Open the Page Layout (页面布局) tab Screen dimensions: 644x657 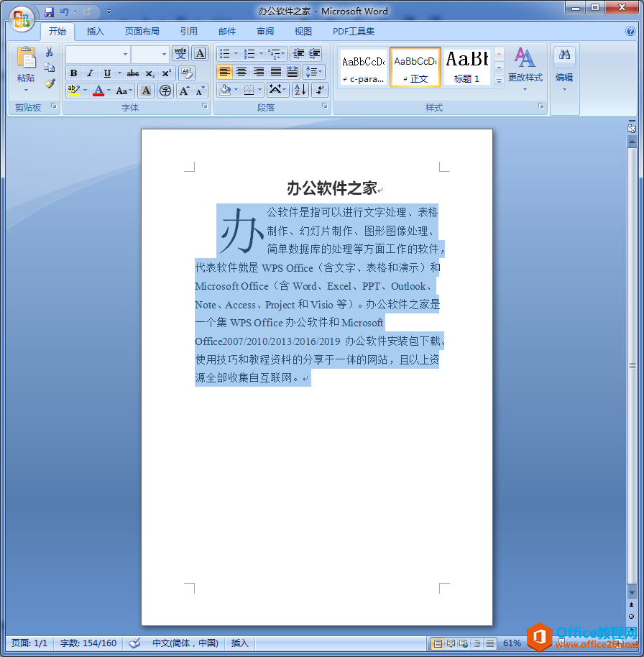coord(142,31)
